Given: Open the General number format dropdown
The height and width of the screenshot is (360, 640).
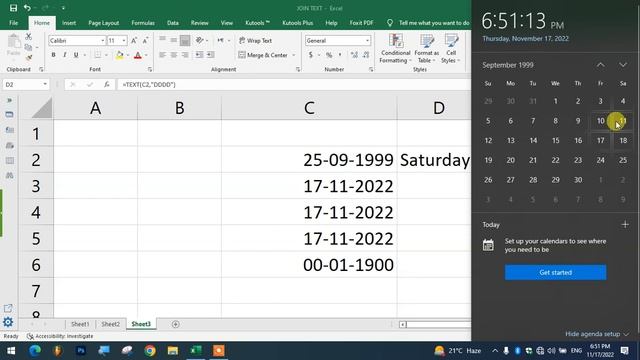Looking at the screenshot, I should point(367,40).
